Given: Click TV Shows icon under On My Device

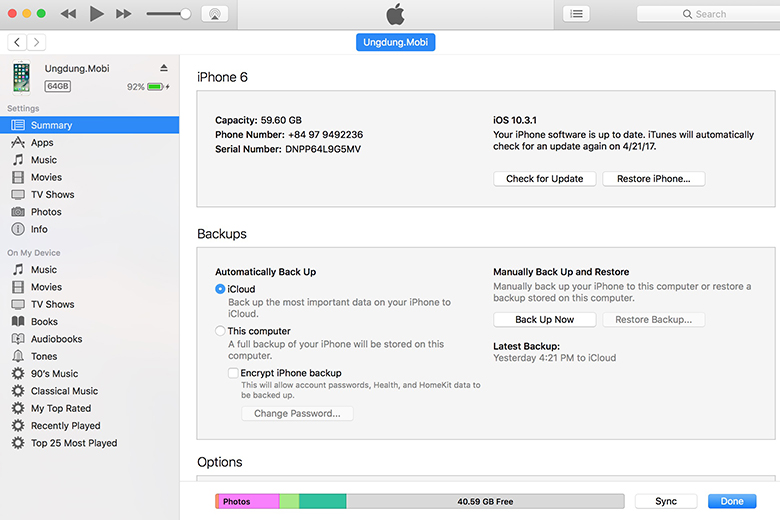Looking at the screenshot, I should [x=18, y=304].
